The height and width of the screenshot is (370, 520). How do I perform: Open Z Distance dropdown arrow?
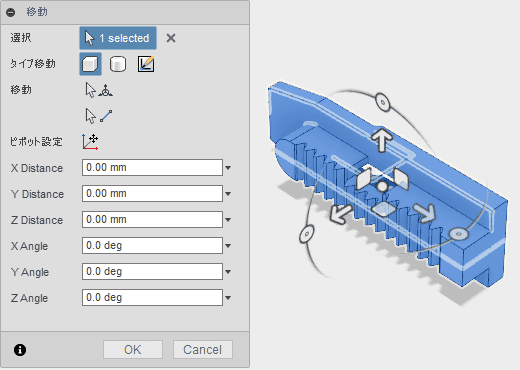tap(228, 220)
